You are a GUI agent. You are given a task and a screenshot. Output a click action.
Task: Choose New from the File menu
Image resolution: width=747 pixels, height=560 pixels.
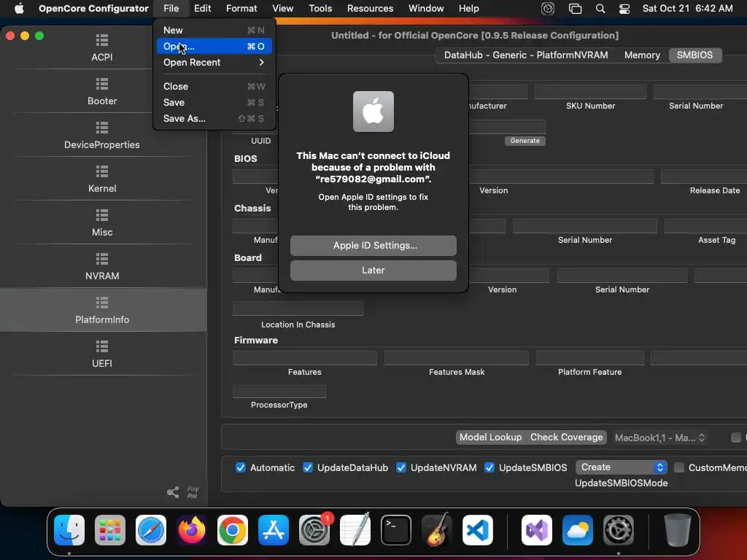(214, 30)
